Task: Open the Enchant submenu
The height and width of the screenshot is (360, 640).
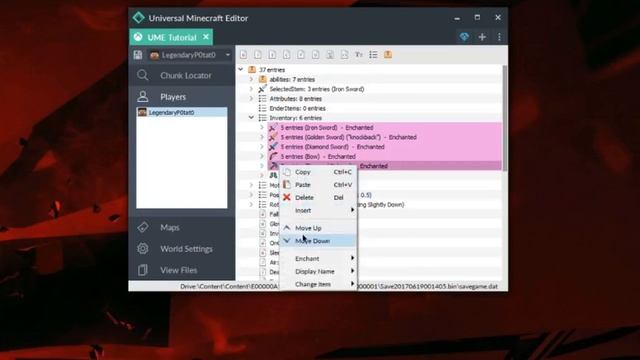Action: click(318, 258)
